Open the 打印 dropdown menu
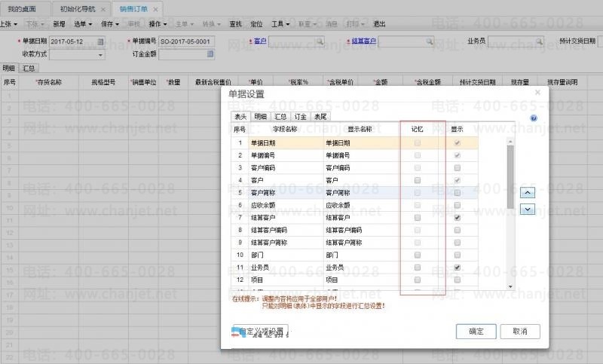 [355, 24]
